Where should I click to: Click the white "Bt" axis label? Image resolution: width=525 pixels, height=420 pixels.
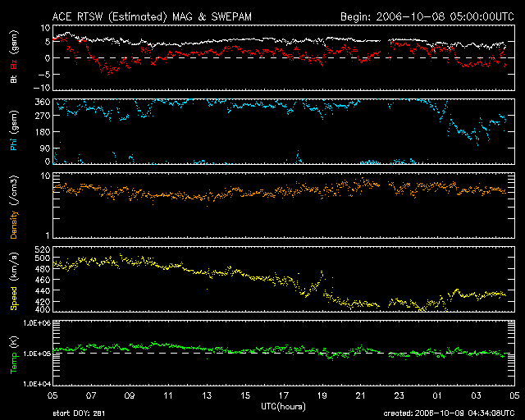click(14, 79)
